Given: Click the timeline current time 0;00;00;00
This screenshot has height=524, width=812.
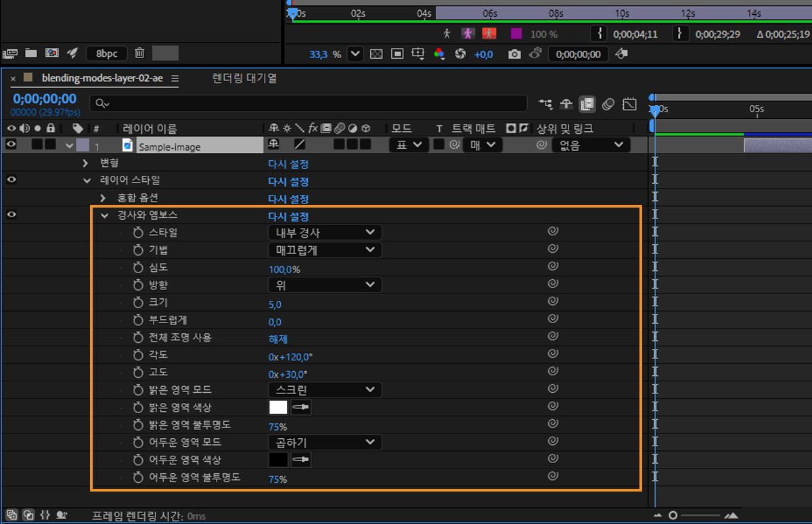Looking at the screenshot, I should pyautogui.click(x=45, y=99).
